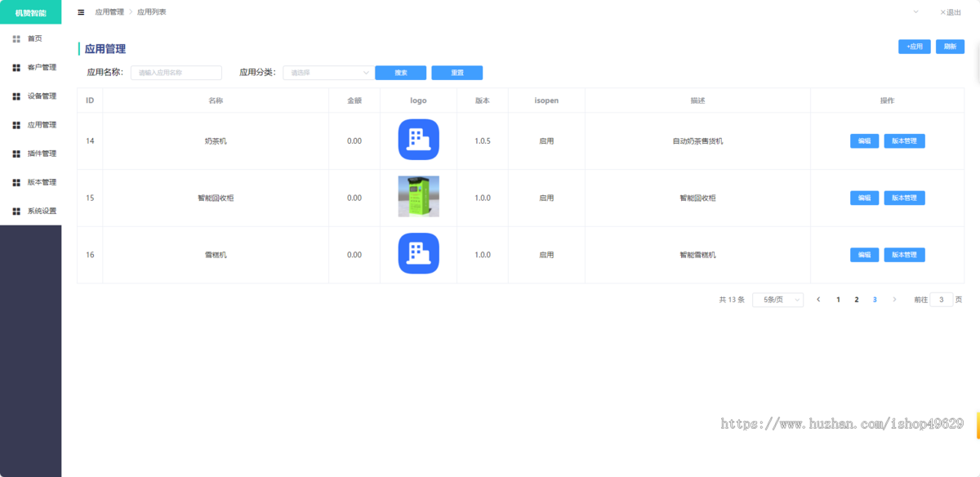Click 共 13 条 total count text
The width and height of the screenshot is (980, 477).
coord(732,300)
